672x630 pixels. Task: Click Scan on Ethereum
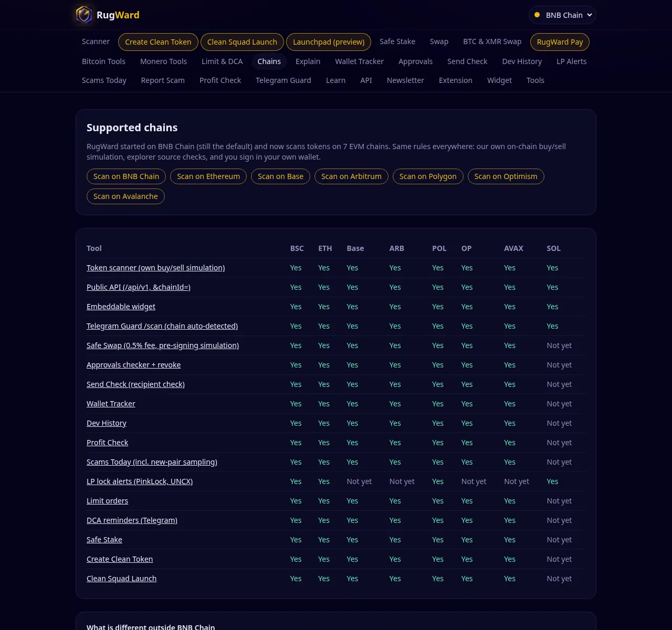click(x=208, y=176)
